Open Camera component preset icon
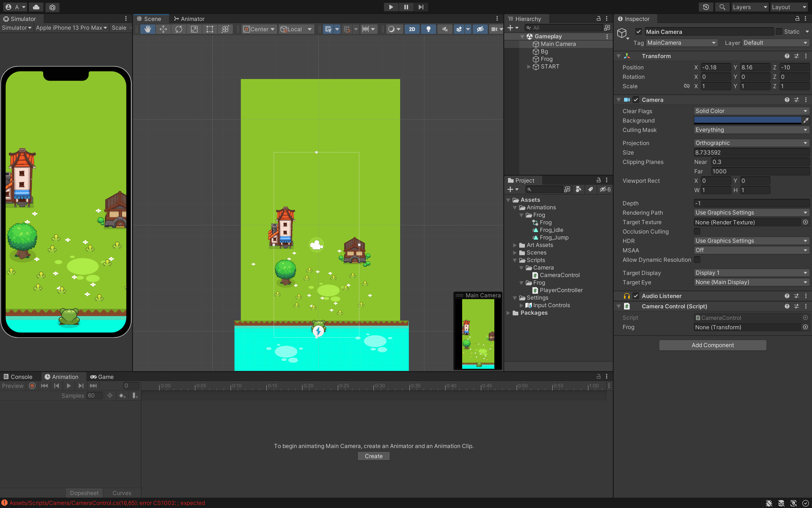The width and height of the screenshot is (812, 508). pos(796,100)
